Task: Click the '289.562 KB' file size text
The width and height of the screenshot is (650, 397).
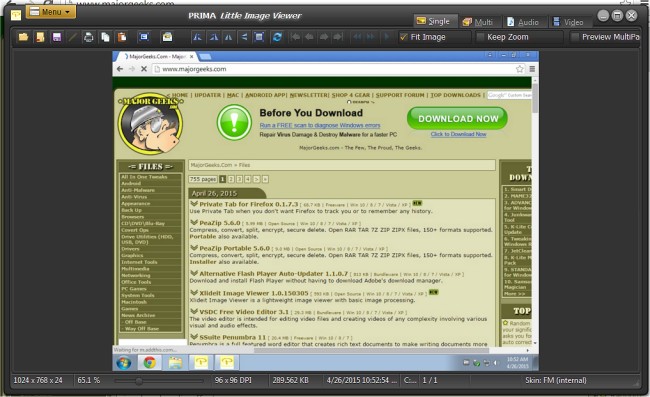Action: pos(291,380)
